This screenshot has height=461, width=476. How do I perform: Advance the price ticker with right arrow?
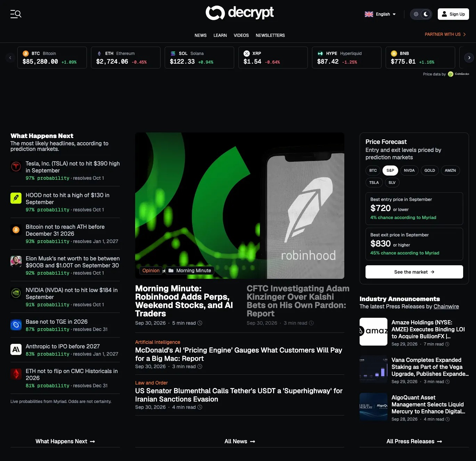point(469,58)
